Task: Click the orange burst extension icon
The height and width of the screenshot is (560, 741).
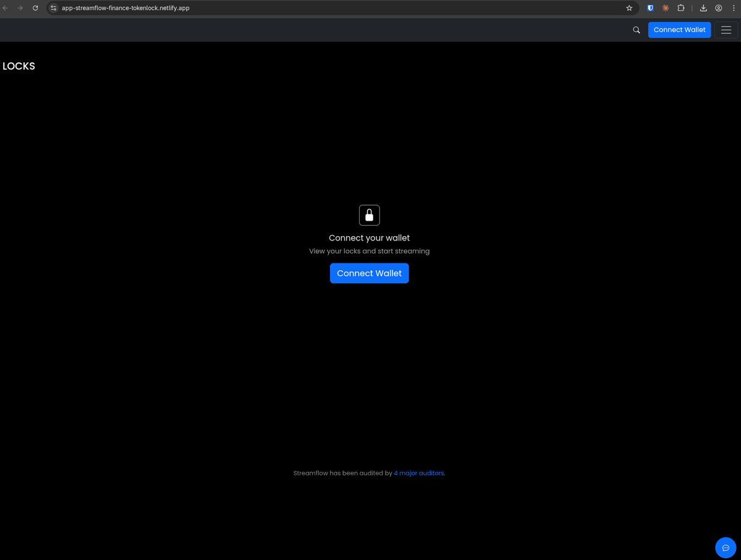Action: point(666,8)
